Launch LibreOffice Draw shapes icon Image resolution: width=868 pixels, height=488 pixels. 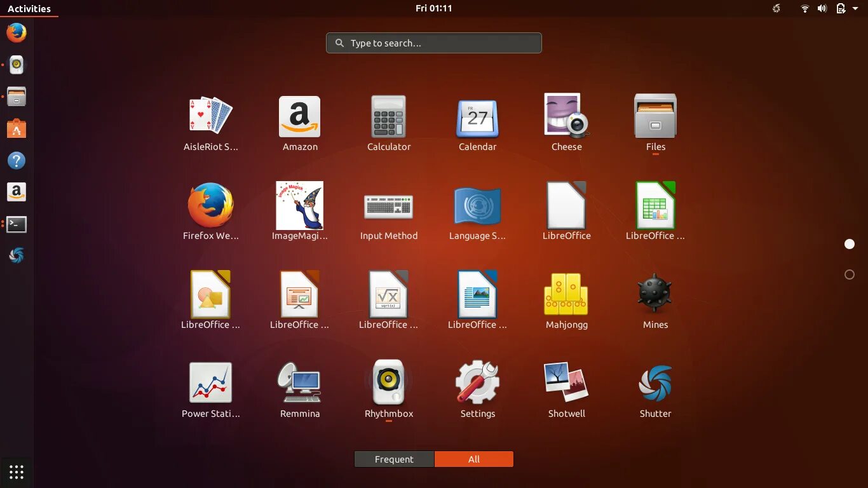tap(210, 302)
